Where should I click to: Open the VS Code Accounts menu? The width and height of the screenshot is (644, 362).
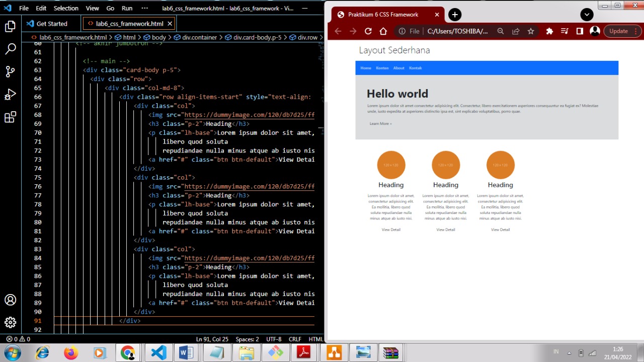[10, 300]
